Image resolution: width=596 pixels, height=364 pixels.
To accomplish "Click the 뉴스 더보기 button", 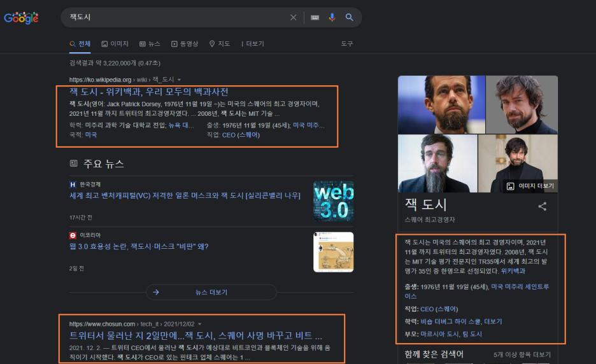I will [211, 292].
